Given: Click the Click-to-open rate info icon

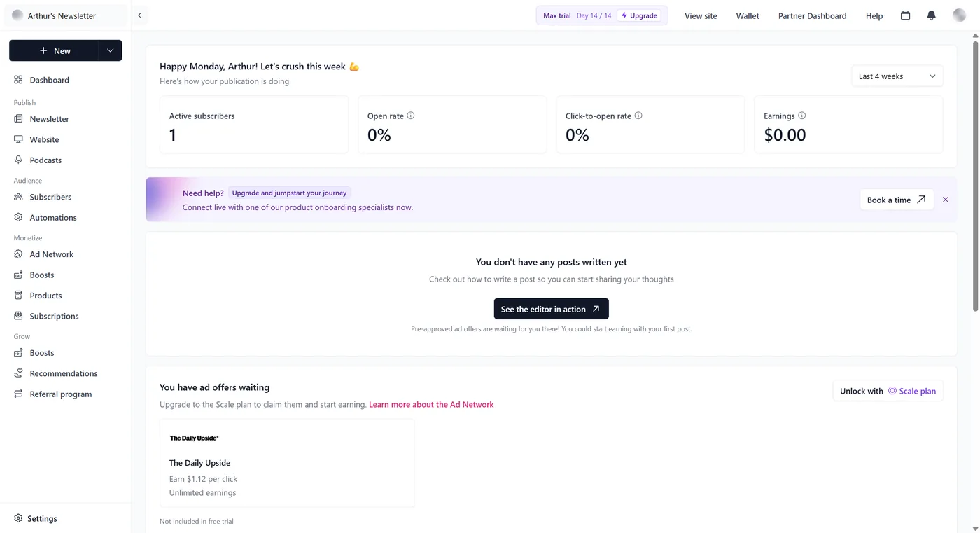Looking at the screenshot, I should [x=638, y=116].
